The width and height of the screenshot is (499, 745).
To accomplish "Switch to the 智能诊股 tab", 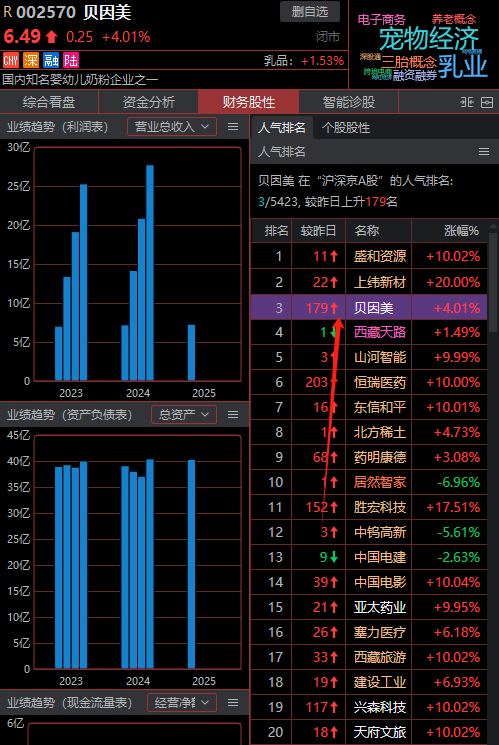I will point(348,102).
